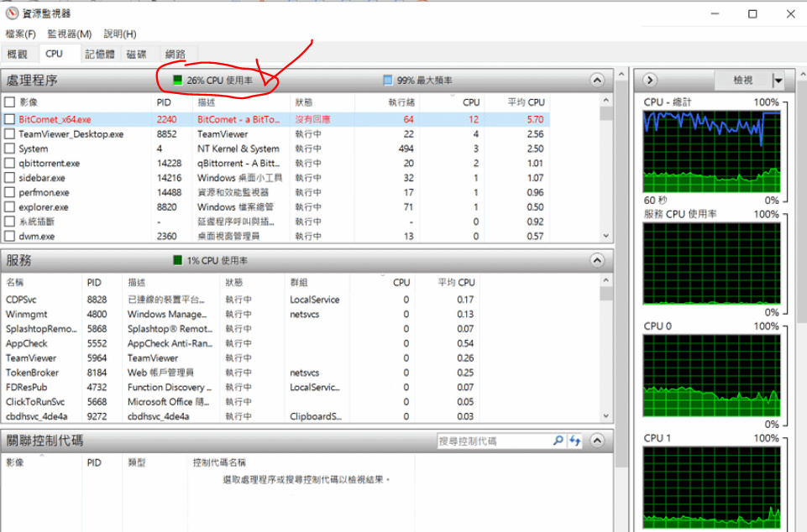Click the refresh icon beside the handle search
The image size is (807, 532).
coord(575,441)
